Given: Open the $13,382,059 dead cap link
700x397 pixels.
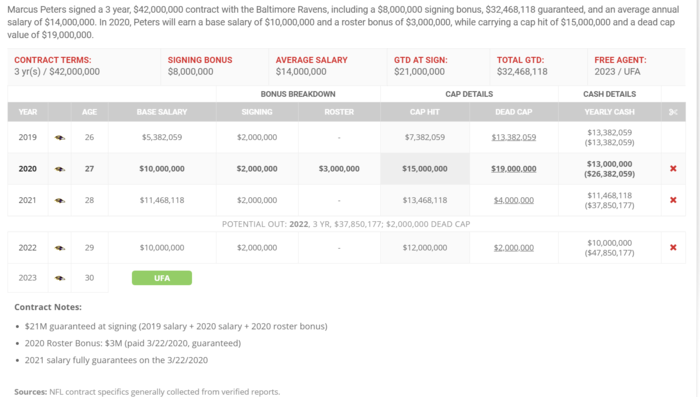Looking at the screenshot, I should click(x=513, y=137).
